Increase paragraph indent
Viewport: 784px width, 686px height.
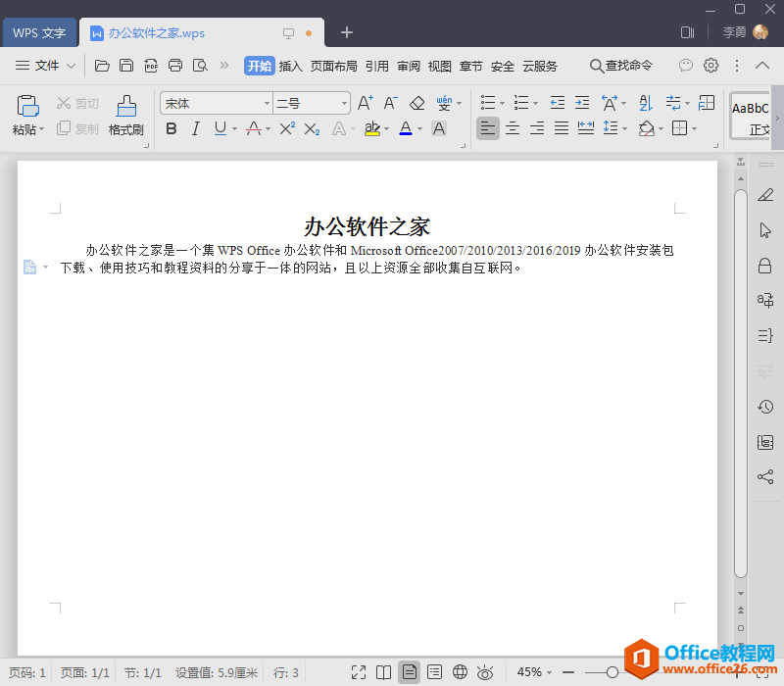coord(581,103)
